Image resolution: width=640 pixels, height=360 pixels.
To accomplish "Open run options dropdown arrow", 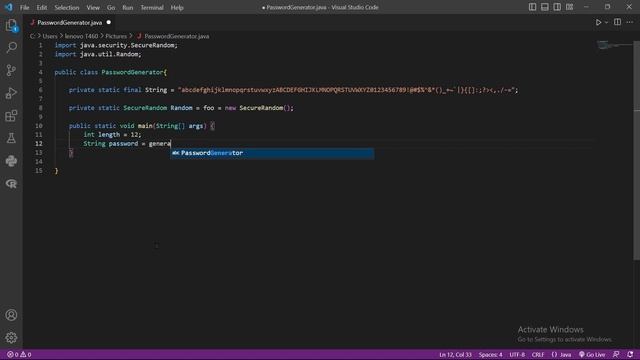I will click(x=606, y=22).
